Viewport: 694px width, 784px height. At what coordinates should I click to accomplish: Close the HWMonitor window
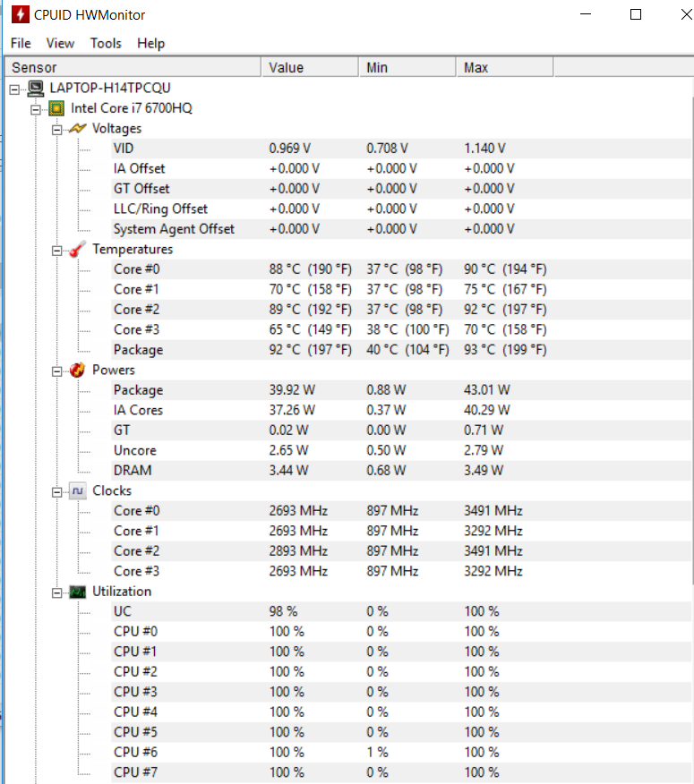click(x=686, y=14)
